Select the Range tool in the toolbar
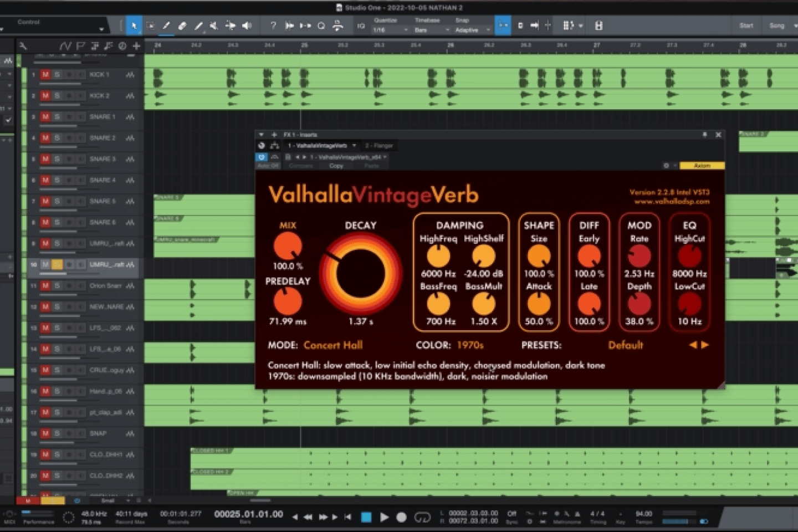 click(x=150, y=25)
